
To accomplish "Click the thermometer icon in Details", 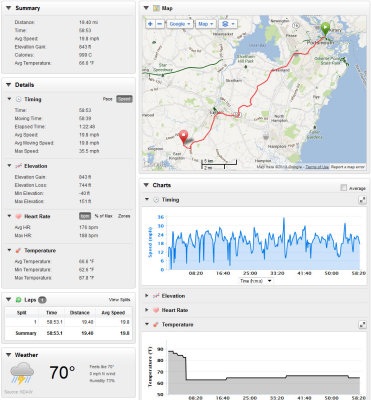I will point(18,250).
